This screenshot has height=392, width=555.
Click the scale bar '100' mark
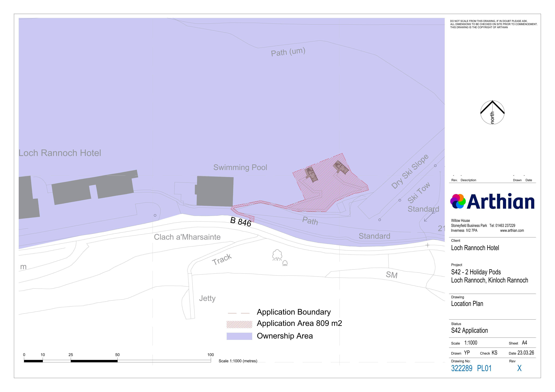(x=211, y=355)
